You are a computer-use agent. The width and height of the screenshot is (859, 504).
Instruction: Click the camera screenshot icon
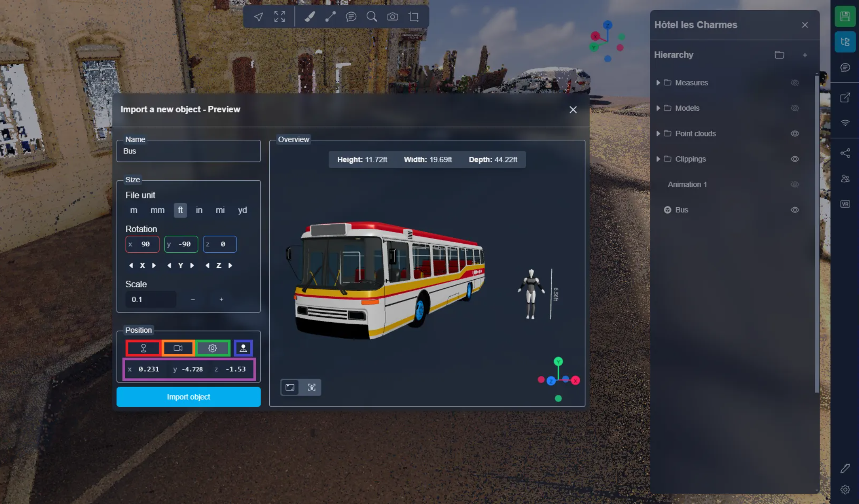392,17
